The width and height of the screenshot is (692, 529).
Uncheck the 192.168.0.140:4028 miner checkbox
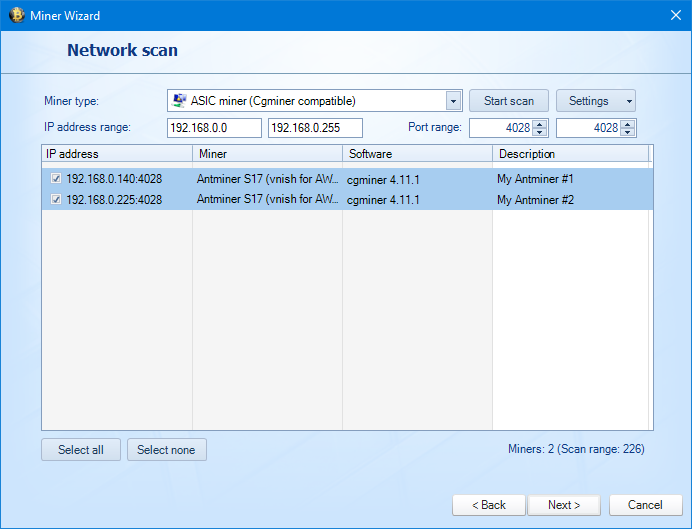pyautogui.click(x=56, y=178)
